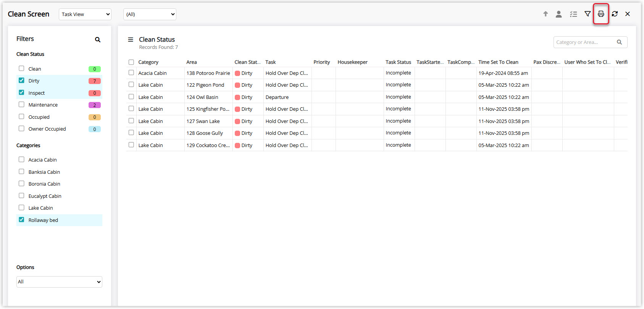Image resolution: width=644 pixels, height=309 pixels.
Task: Uncheck the Rollaway bed category filter
Action: (21, 220)
